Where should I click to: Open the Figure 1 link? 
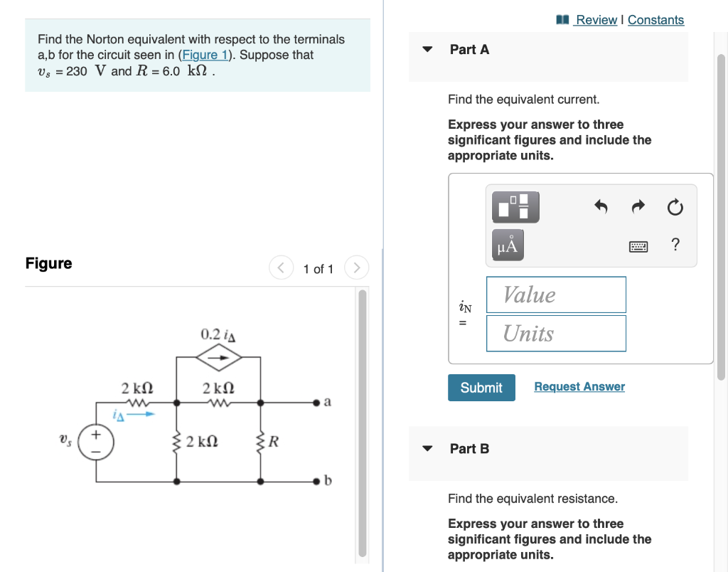(203, 54)
